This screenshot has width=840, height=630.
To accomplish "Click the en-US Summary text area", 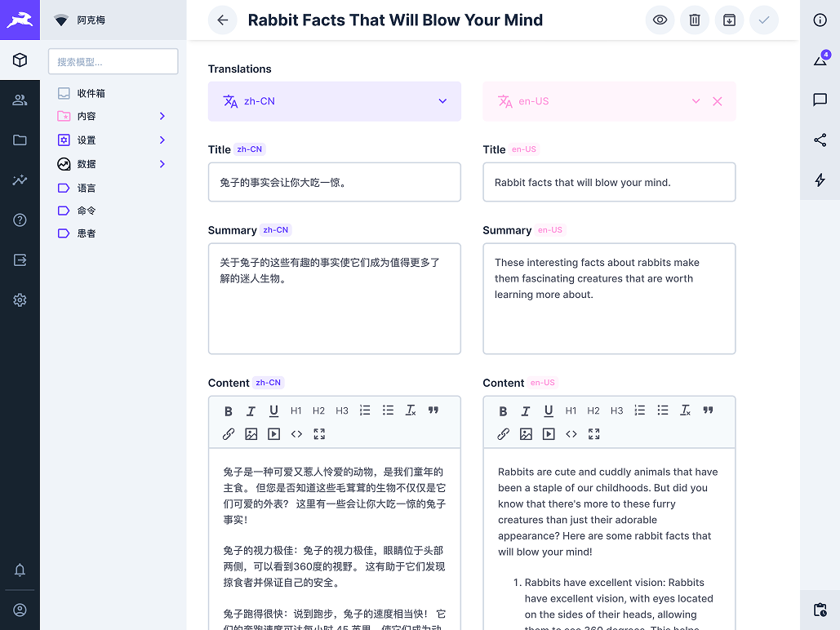I will click(x=609, y=299).
